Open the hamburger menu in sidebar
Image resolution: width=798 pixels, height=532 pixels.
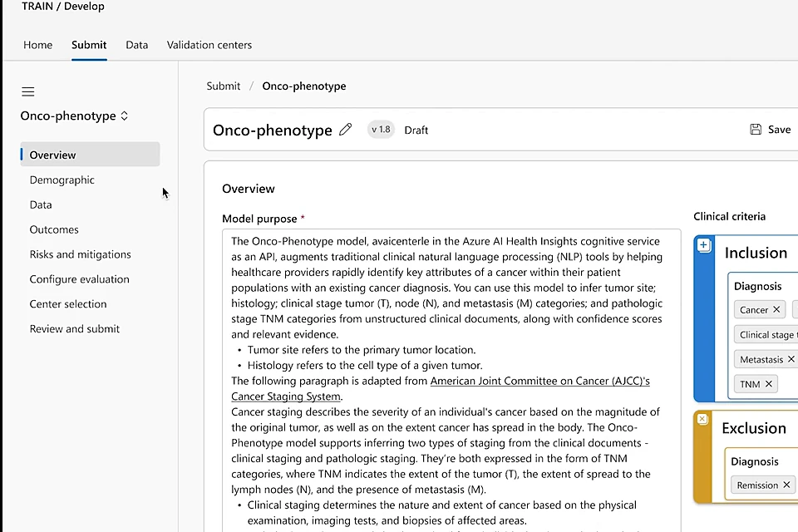[28, 91]
